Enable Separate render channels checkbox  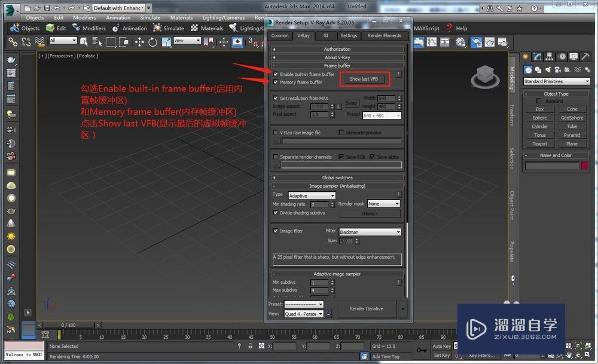275,157
